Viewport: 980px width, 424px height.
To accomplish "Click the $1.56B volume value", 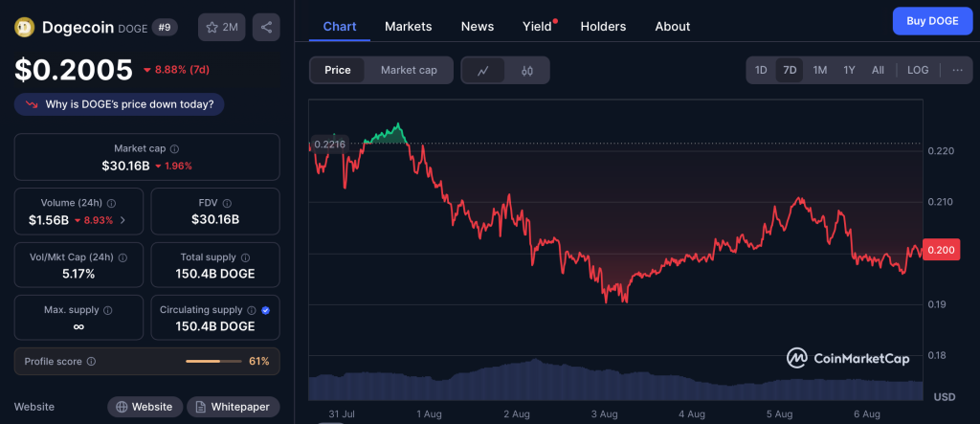I will click(49, 219).
